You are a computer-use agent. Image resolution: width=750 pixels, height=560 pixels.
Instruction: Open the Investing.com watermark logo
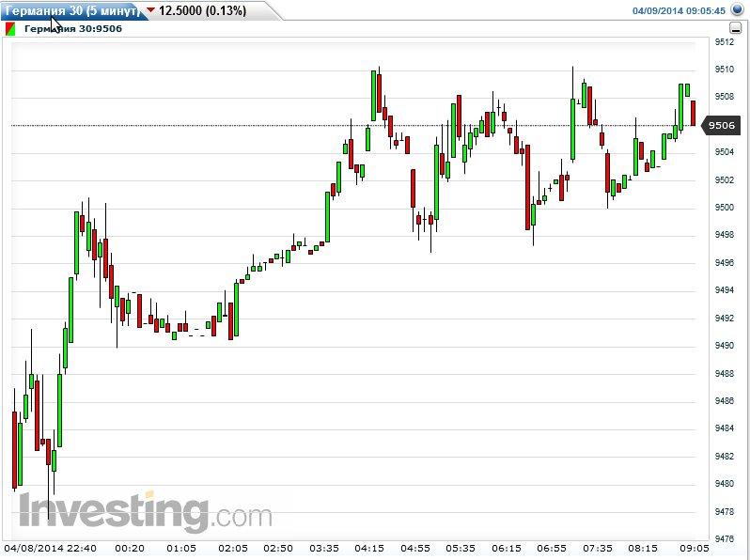click(x=145, y=512)
